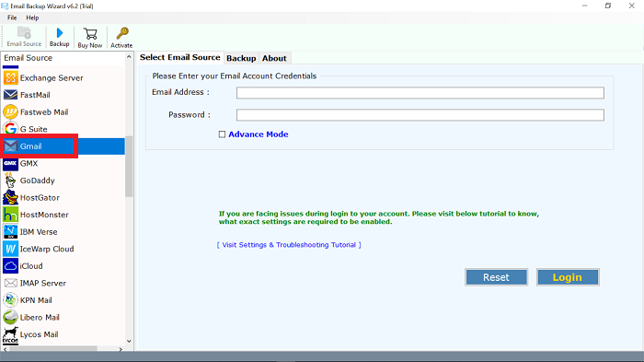Select "KPN Mail" text entry

tap(36, 300)
